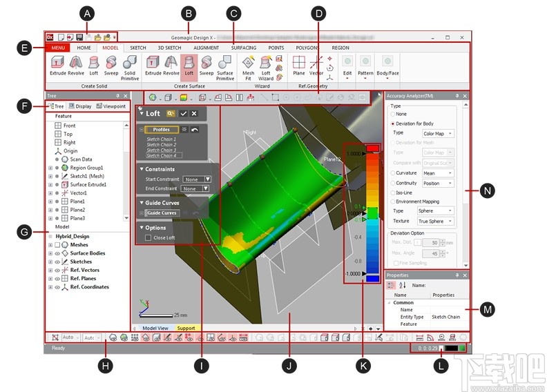Click the Save floppy disk icon
Screen dimensions: 547x392
(x=79, y=37)
